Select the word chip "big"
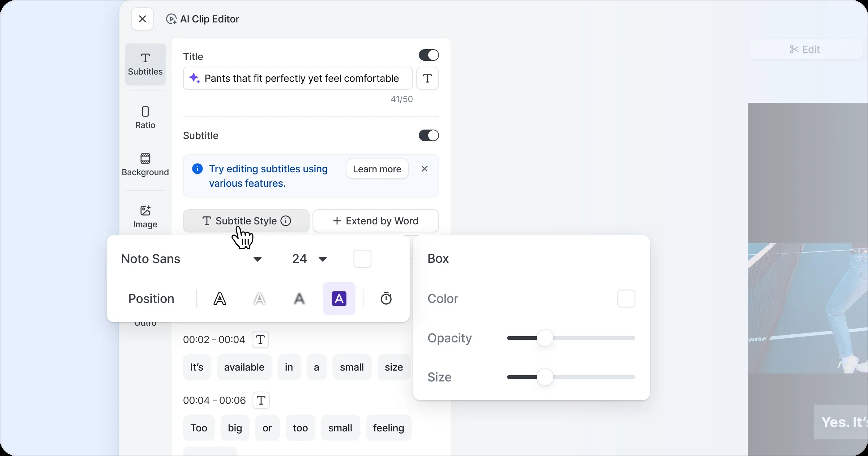 tap(235, 428)
